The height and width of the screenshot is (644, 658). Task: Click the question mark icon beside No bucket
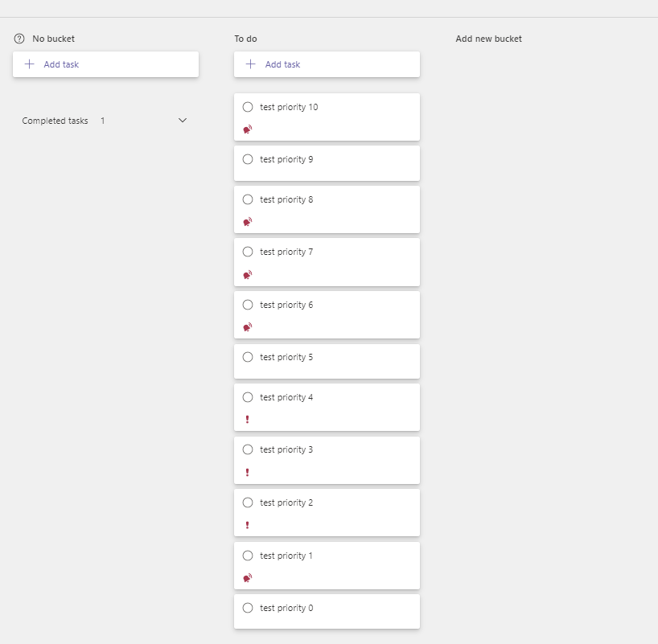(19, 39)
